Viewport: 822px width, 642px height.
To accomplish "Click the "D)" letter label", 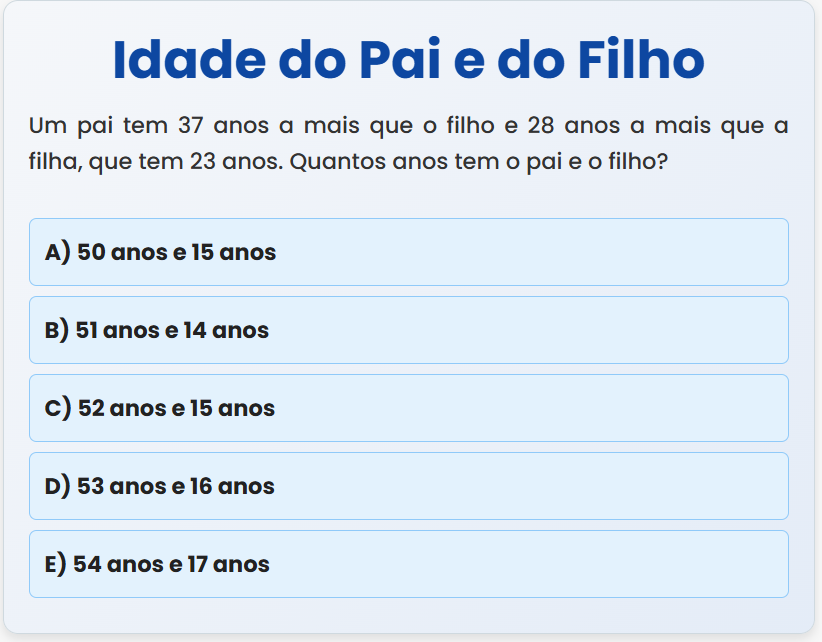I will click(x=58, y=486).
